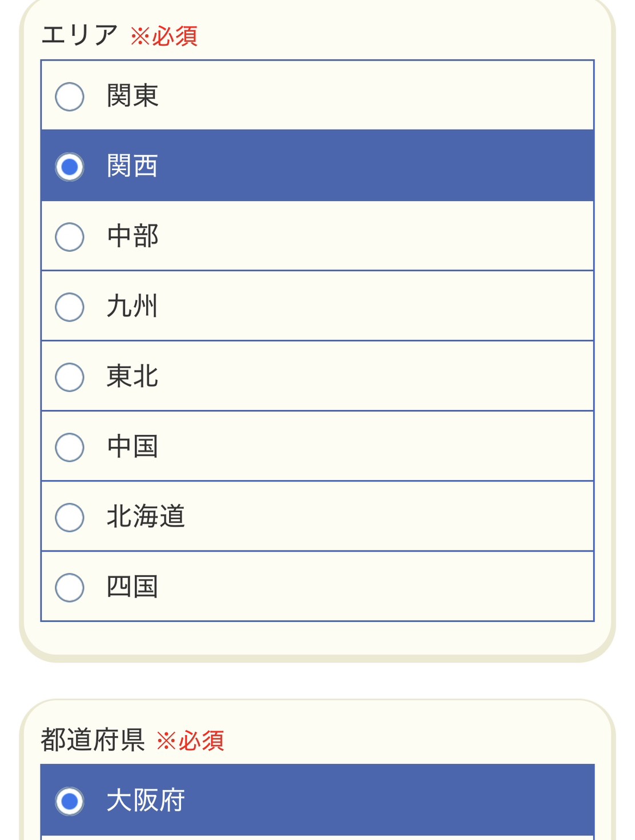Click the 大阪府 radio button

coord(70,801)
